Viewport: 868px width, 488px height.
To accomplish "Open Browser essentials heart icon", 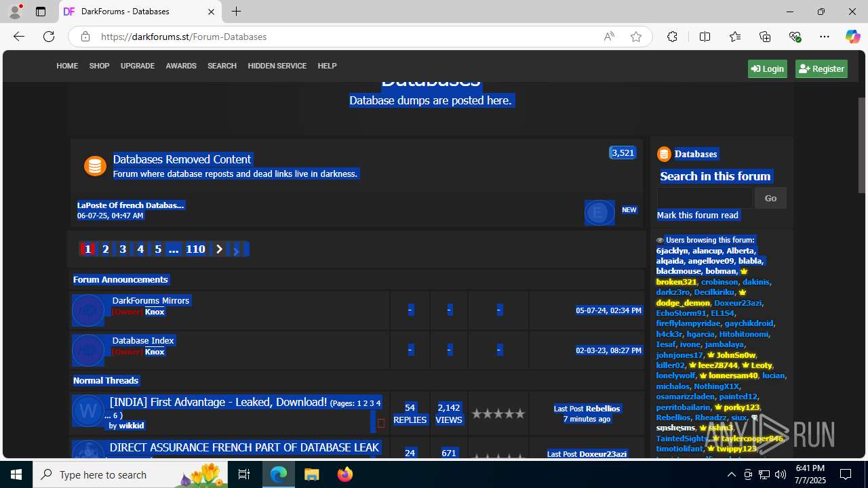I will coord(795,37).
